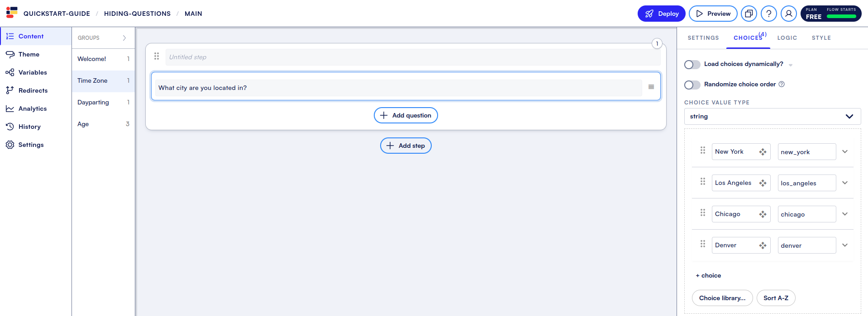
Task: Collapse the Groups panel chevron
Action: pos(124,38)
